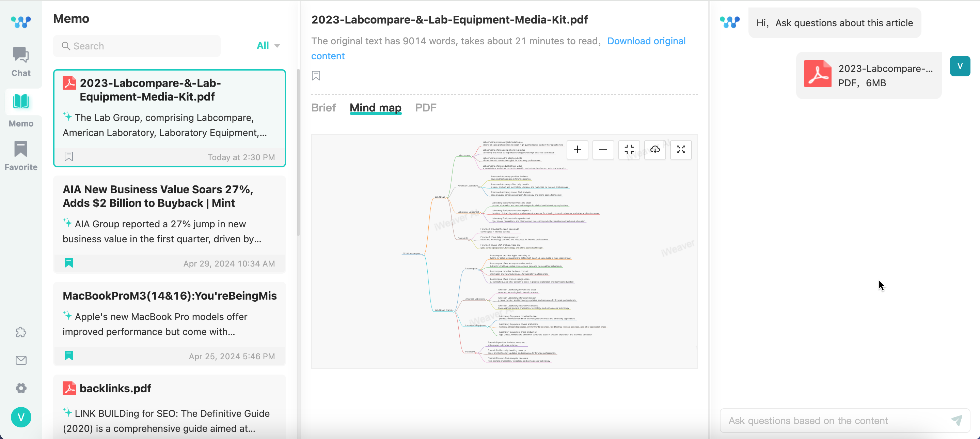Click the Memo panel heading
This screenshot has height=439, width=980.
71,19
